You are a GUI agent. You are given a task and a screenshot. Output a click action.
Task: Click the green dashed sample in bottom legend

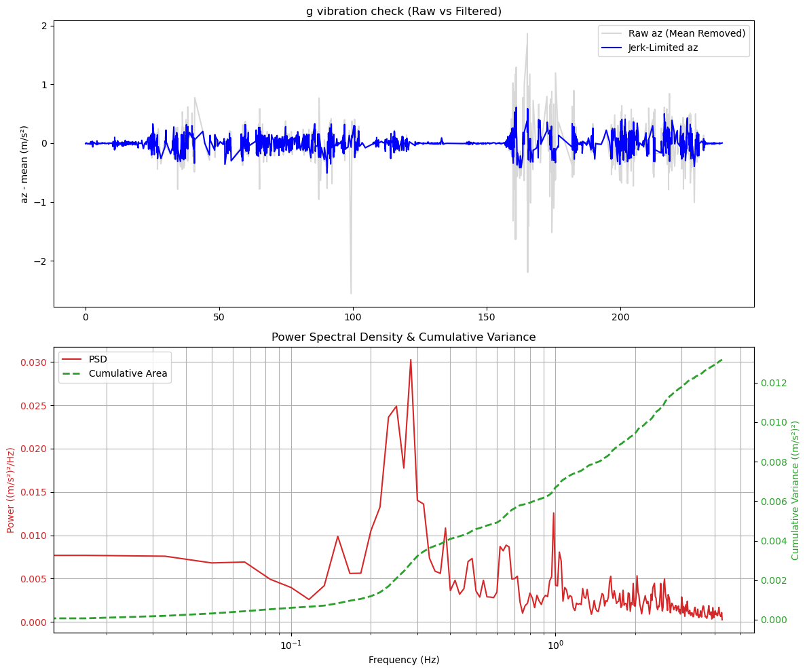(x=73, y=373)
